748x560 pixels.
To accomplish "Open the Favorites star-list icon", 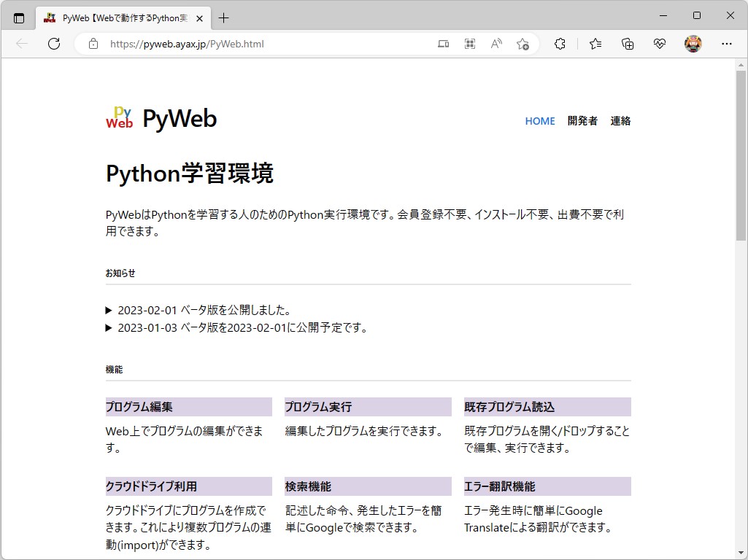I will point(595,44).
